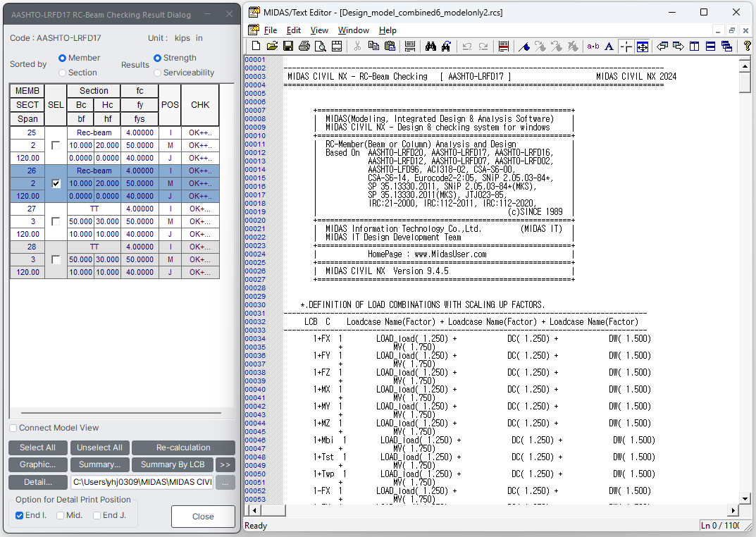Enable Connect Model View checkbox
Screen dimensions: 756x537
(13, 428)
